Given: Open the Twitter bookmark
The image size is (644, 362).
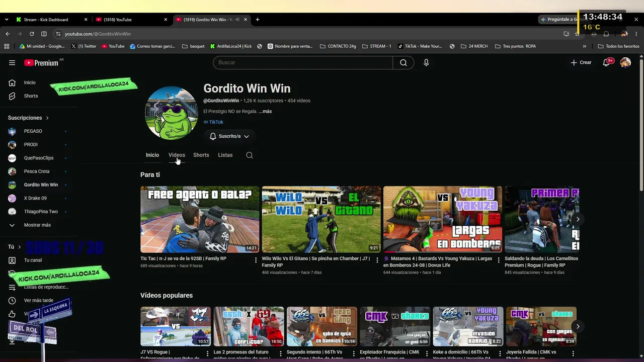Looking at the screenshot, I should pos(84,46).
